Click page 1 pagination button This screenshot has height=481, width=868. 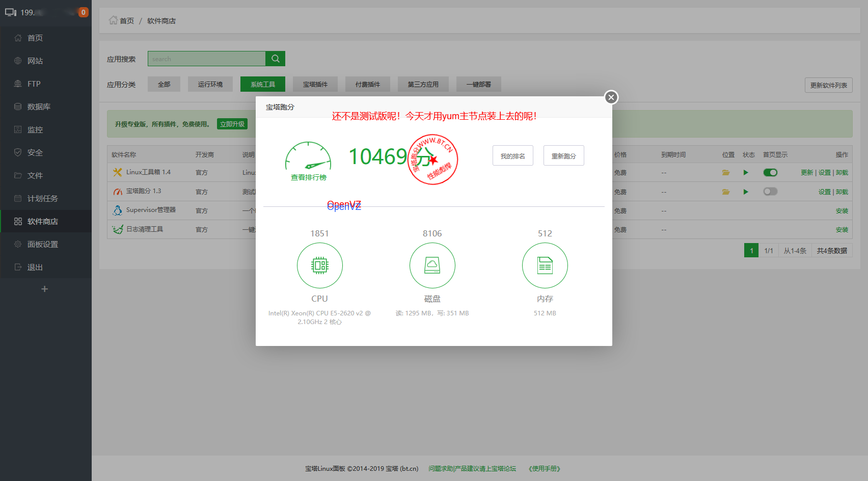(x=751, y=251)
